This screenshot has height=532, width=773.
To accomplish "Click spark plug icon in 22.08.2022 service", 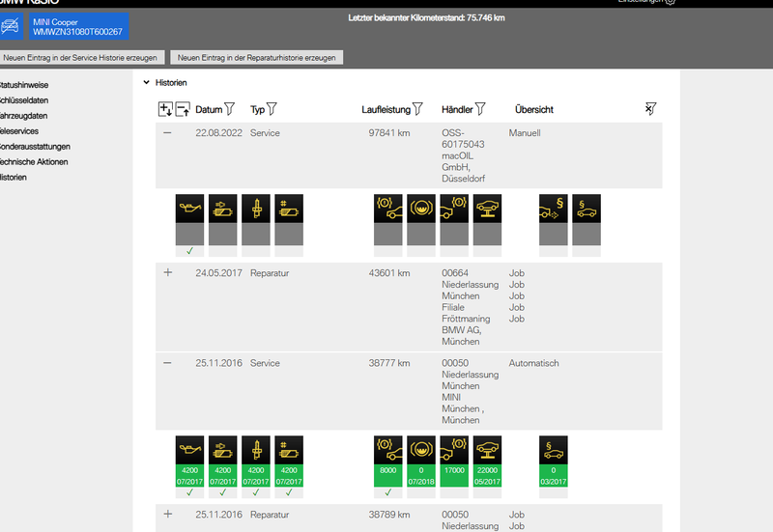I will (256, 209).
